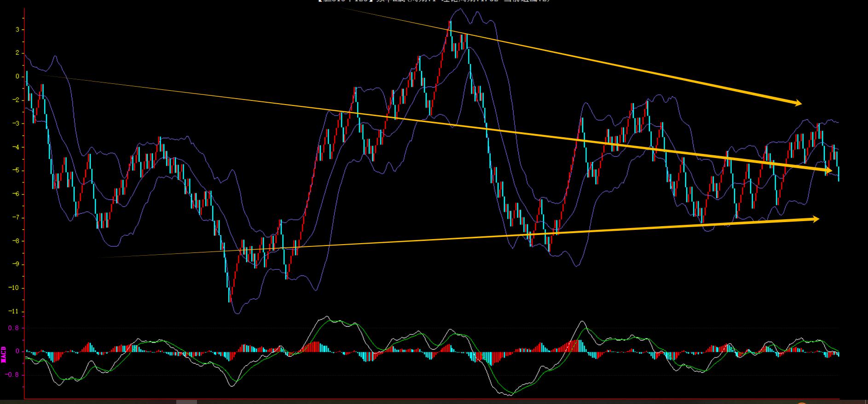Select the latest rightmost cyan candlestick
The image size is (868, 404).
(x=838, y=173)
